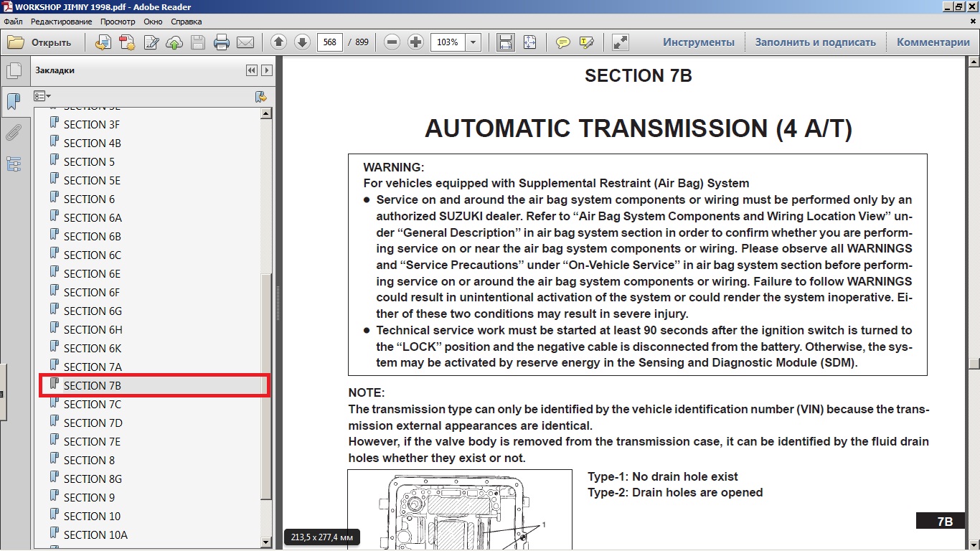Select the highlight text tool
Image resolution: width=980 pixels, height=551 pixels.
point(586,42)
